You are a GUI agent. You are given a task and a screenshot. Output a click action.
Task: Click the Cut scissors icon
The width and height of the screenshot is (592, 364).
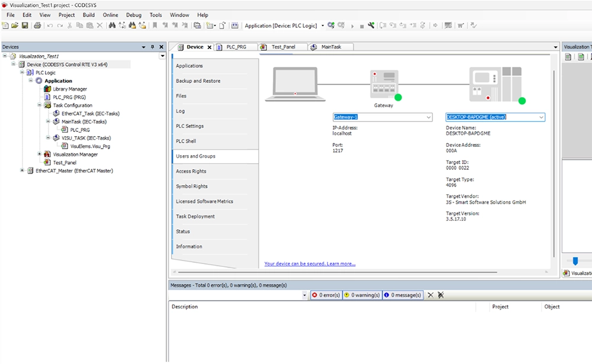click(69, 25)
